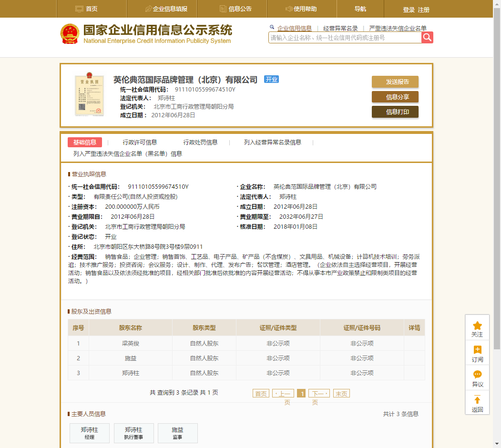Open the business license thumbnail image

pos(89,95)
